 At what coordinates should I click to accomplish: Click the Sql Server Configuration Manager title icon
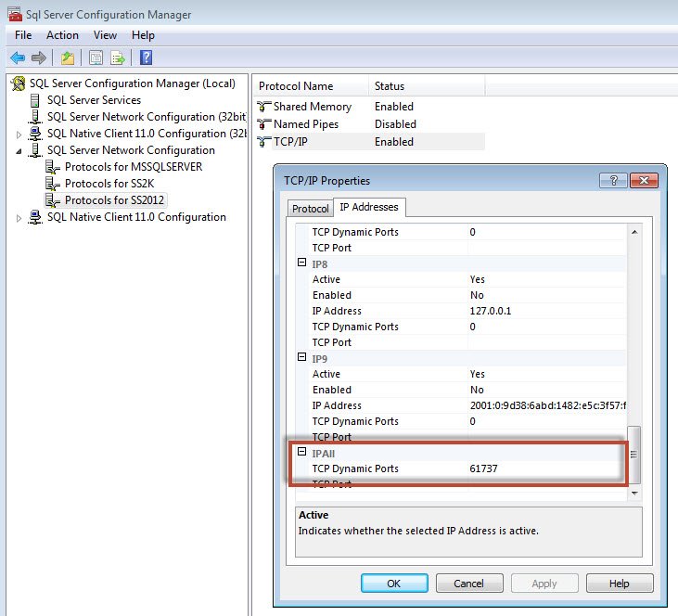click(15, 14)
